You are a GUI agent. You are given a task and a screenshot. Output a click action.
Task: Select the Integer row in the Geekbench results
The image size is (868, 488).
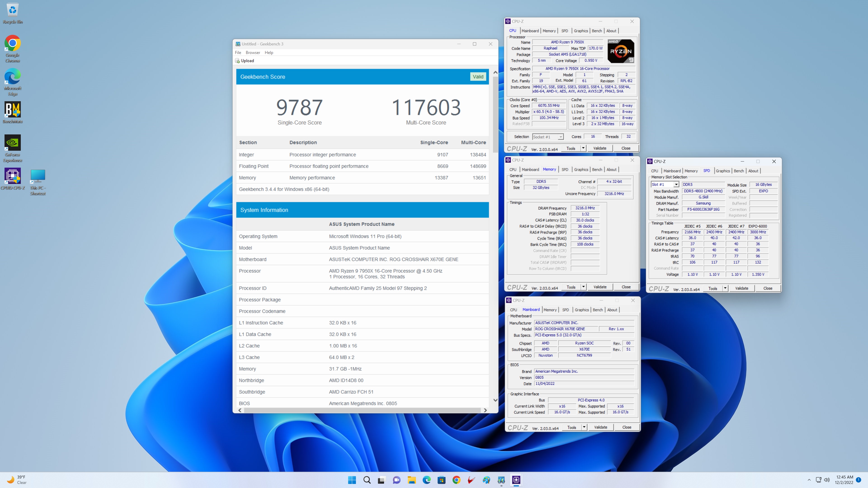[x=362, y=155]
